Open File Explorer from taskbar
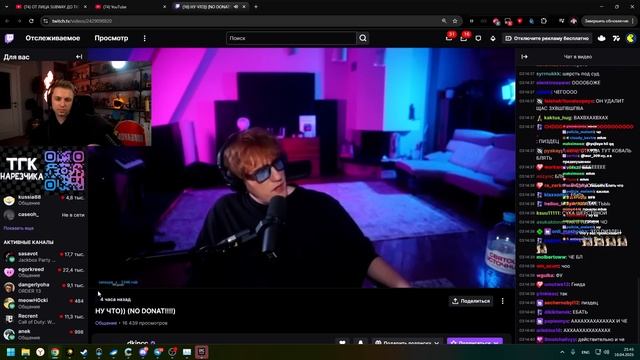640x360 pixels. pyautogui.click(x=26, y=352)
